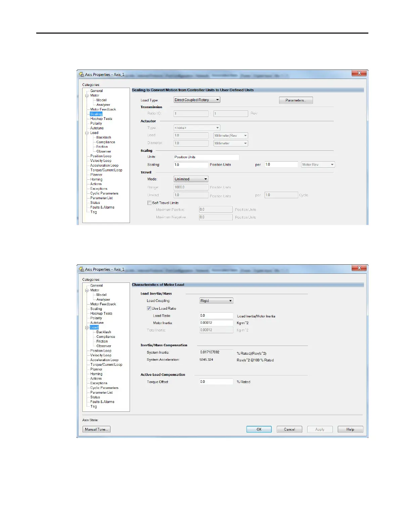Click the Axis Properties icon in the bottom window title bar
The image size is (411, 532).
[81, 269]
